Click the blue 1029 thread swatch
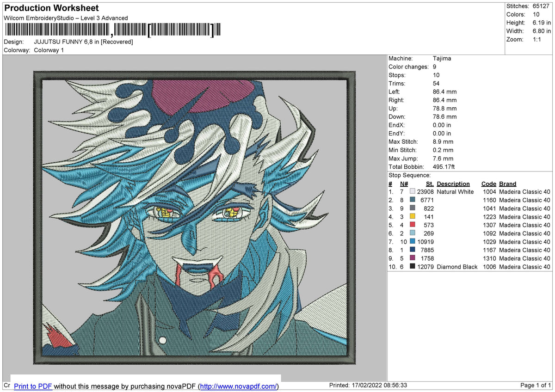The image size is (555, 392). click(413, 242)
